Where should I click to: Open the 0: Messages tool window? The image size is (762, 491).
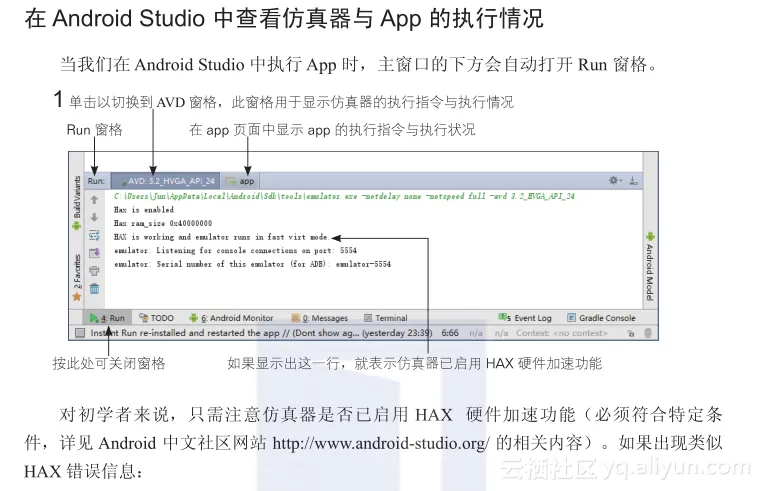pos(319,318)
